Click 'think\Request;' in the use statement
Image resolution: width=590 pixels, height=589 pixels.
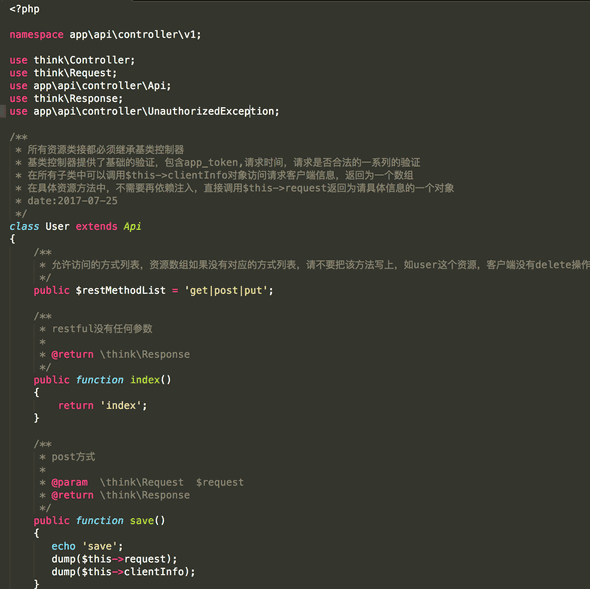tap(75, 73)
